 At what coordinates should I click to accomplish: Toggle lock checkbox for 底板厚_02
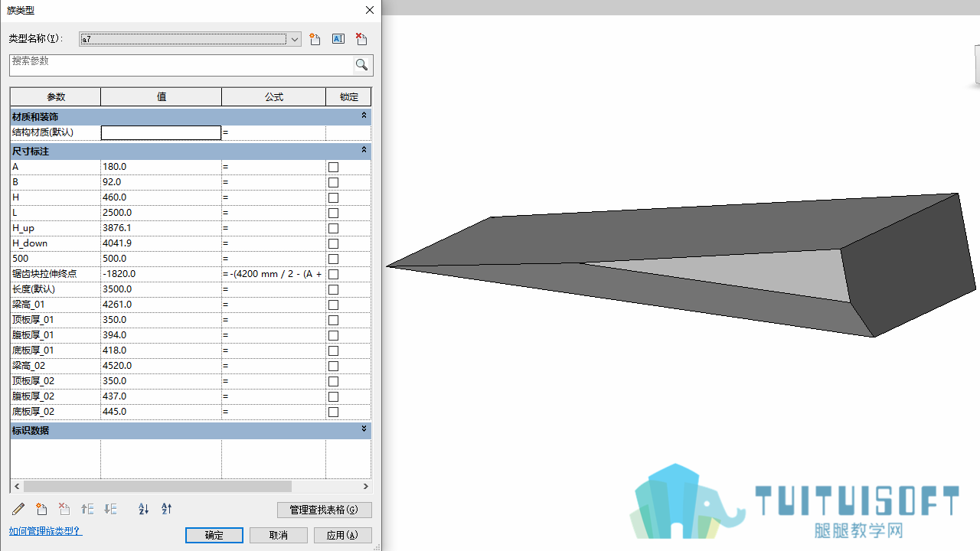333,412
